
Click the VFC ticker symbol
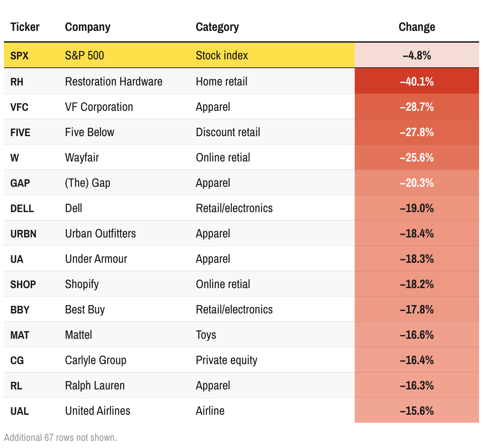[x=19, y=107]
